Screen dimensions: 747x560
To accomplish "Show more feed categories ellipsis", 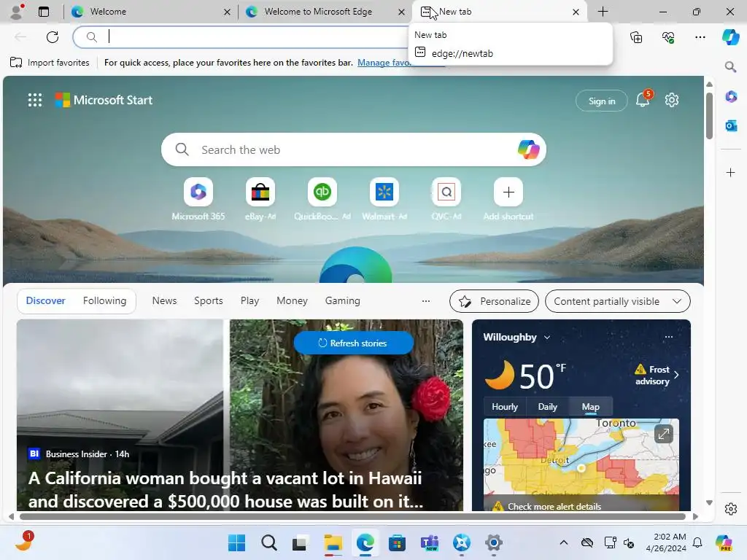I will coord(426,301).
